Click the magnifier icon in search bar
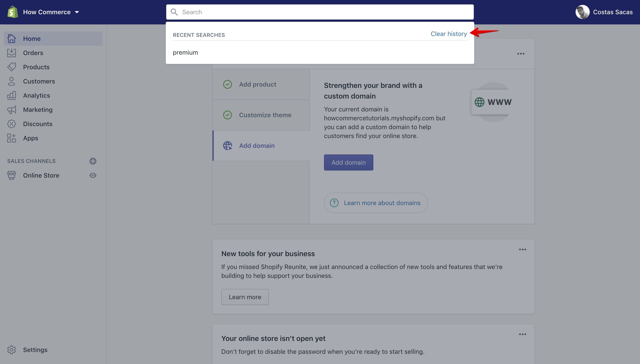The width and height of the screenshot is (640, 364). 174,12
